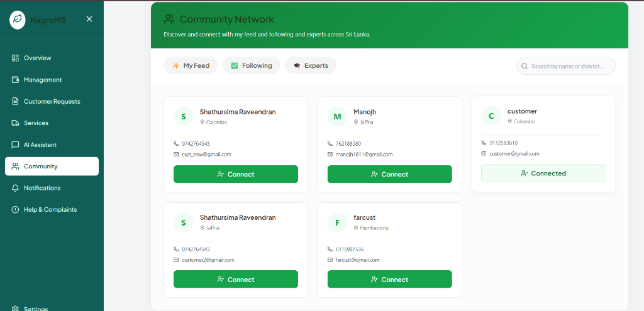Click email customer@gmail.com
644x311 pixels.
point(514,153)
